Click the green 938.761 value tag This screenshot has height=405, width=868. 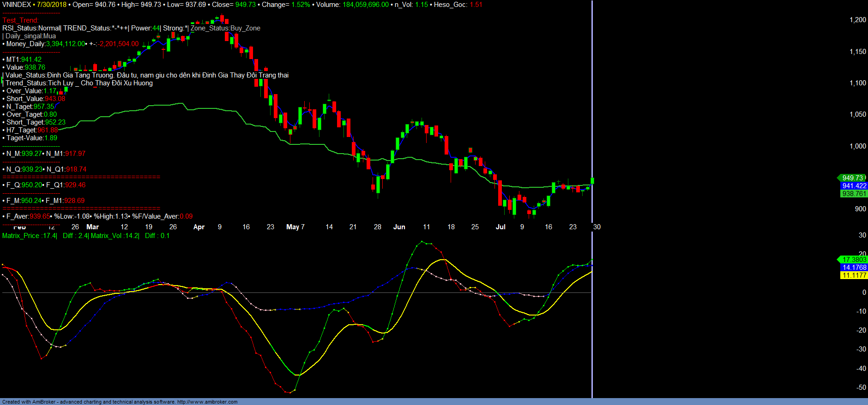pos(854,194)
